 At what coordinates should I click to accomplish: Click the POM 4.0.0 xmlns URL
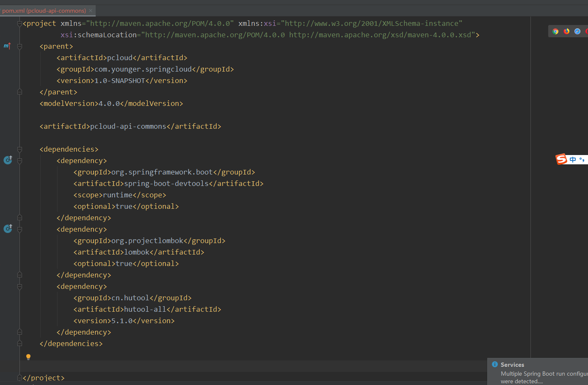point(160,23)
